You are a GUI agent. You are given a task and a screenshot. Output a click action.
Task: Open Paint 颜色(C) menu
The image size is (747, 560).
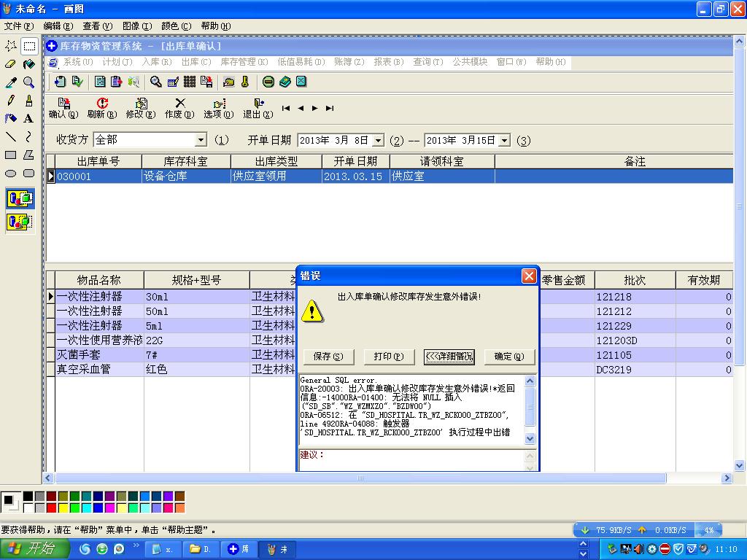pos(177,26)
